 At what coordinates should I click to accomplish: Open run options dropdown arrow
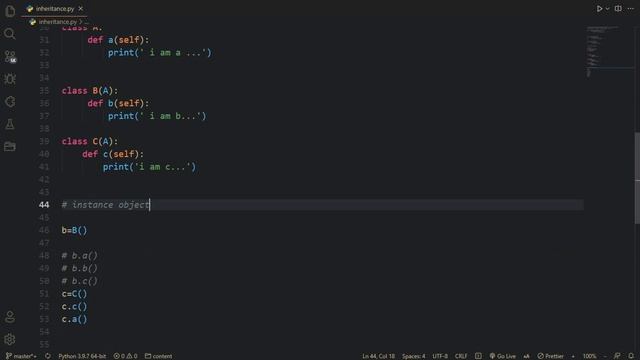click(607, 9)
